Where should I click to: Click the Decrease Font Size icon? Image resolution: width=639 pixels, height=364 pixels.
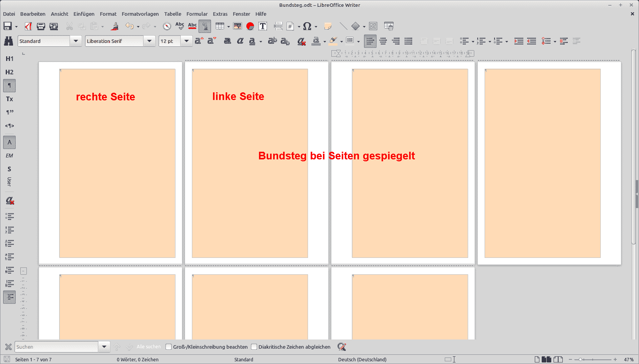click(x=211, y=41)
